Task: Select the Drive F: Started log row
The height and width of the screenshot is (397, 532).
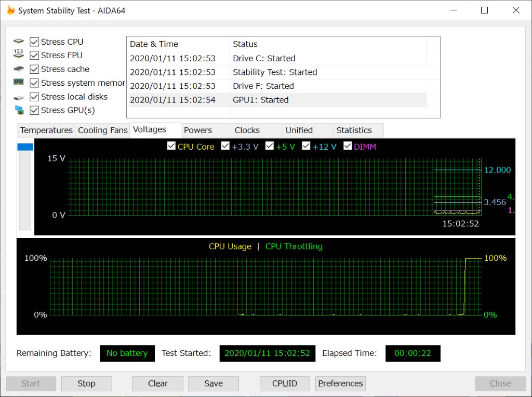Action: (277, 86)
